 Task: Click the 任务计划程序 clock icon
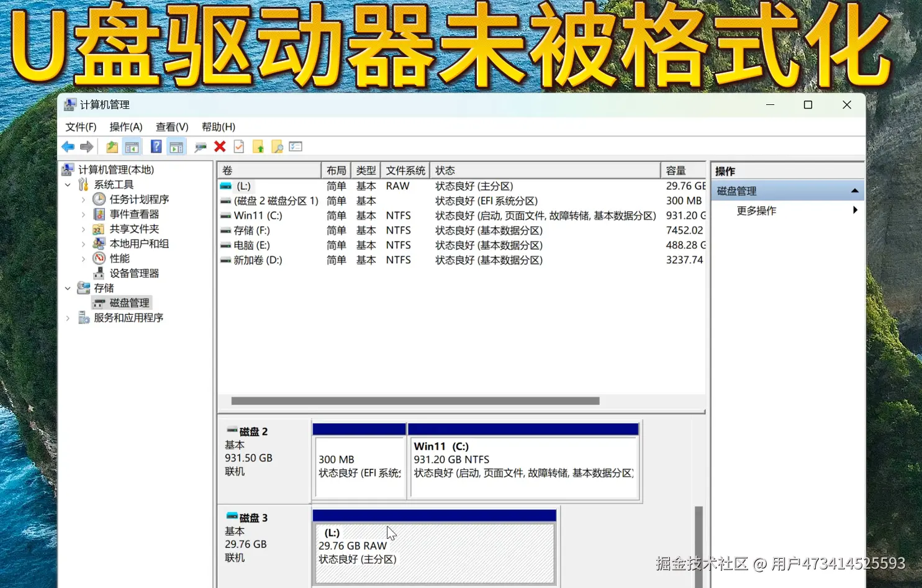(99, 199)
